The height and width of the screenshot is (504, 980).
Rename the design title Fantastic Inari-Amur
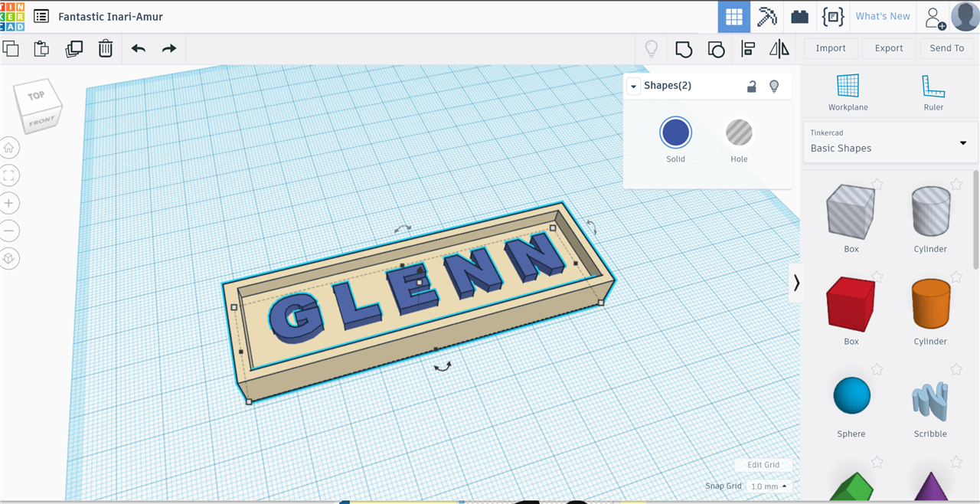point(110,16)
